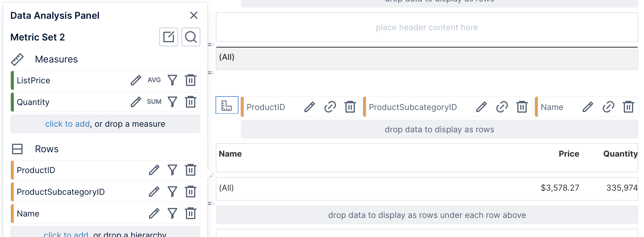Remove the Name row from panel list

point(190,214)
